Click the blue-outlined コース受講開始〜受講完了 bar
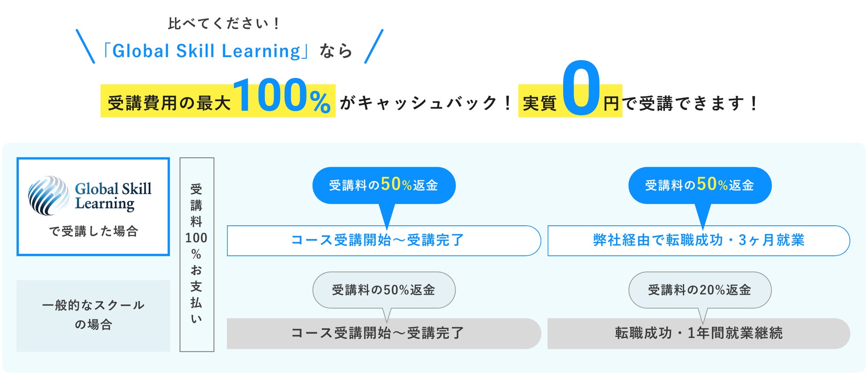Screen dimensions: 868x375 384,240
